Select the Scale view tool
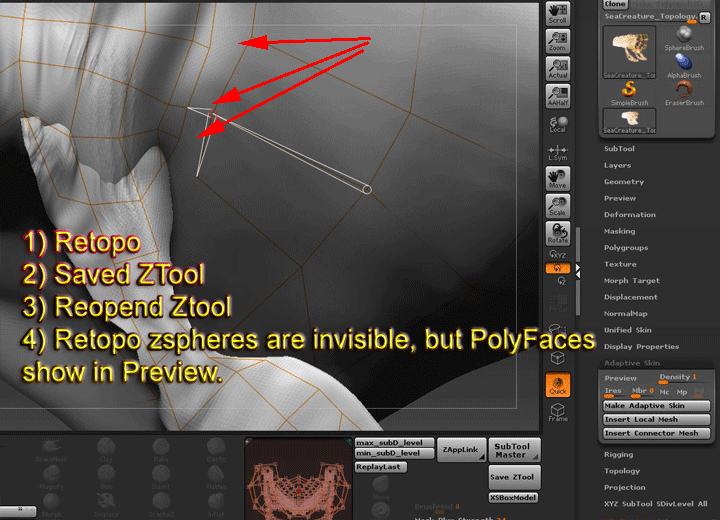This screenshot has height=520, width=720. point(558,206)
